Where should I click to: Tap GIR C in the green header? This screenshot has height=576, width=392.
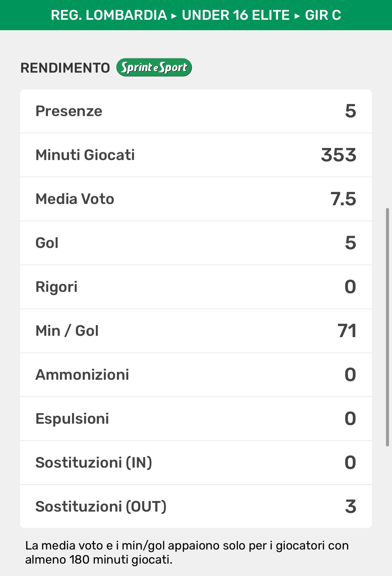[323, 15]
